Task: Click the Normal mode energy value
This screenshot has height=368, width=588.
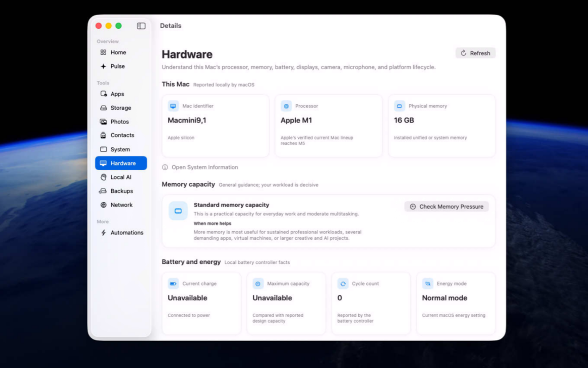Action: [444, 298]
